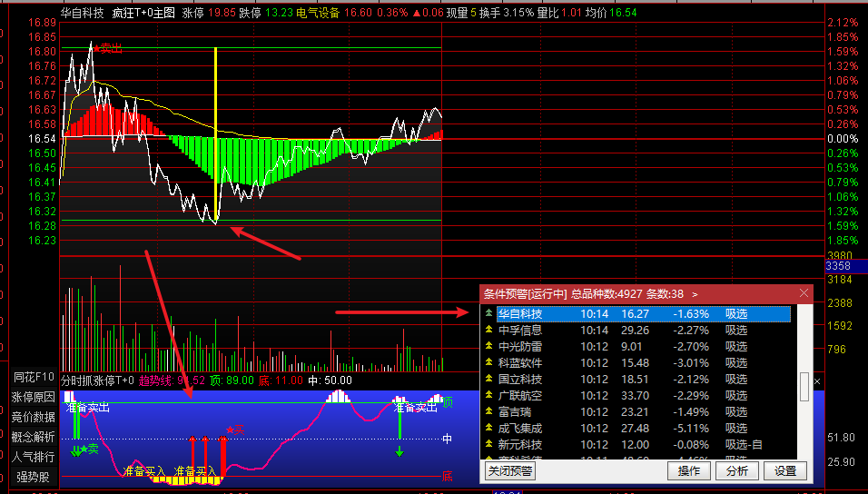Click alert icon beside 中光防雷 row
Viewport: 868px width, 494px height.
[x=488, y=347]
